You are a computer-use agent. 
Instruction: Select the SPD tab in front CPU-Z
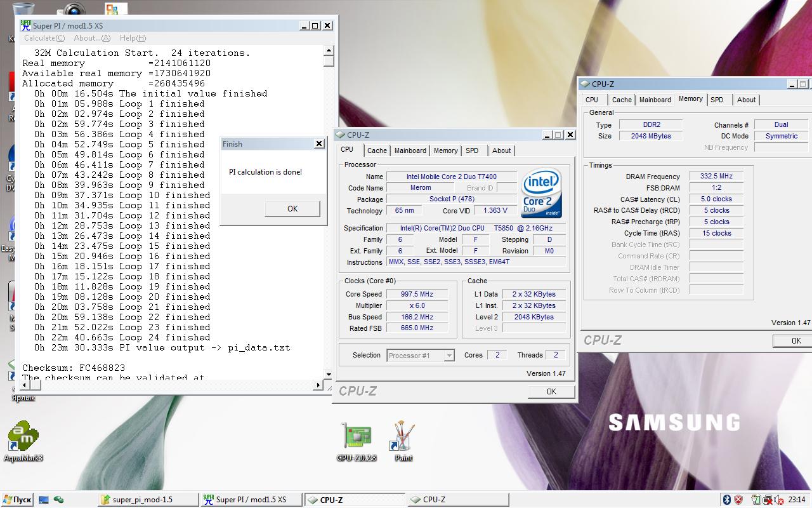point(472,150)
